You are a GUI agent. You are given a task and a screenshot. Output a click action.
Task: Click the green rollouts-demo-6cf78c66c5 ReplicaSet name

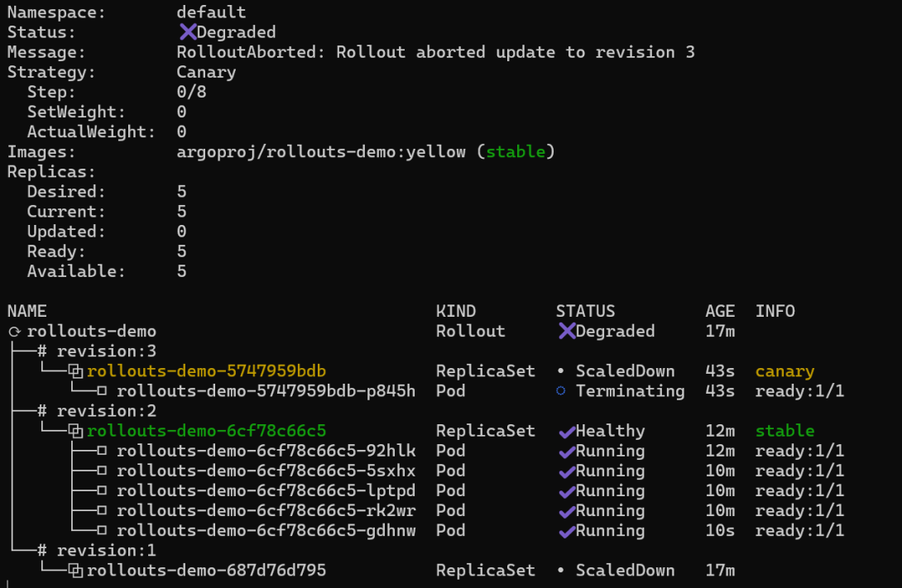pyautogui.click(x=206, y=431)
